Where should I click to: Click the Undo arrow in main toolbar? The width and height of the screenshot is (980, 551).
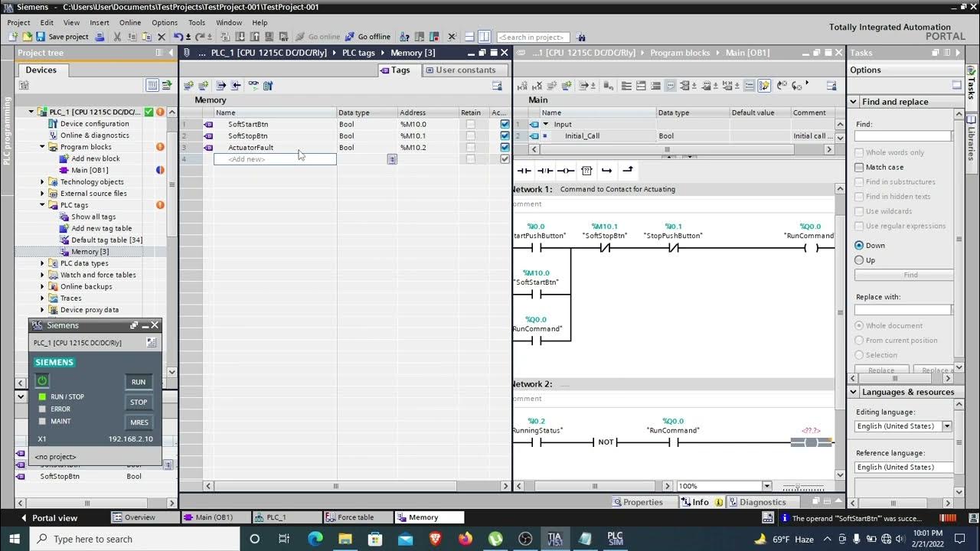point(178,36)
